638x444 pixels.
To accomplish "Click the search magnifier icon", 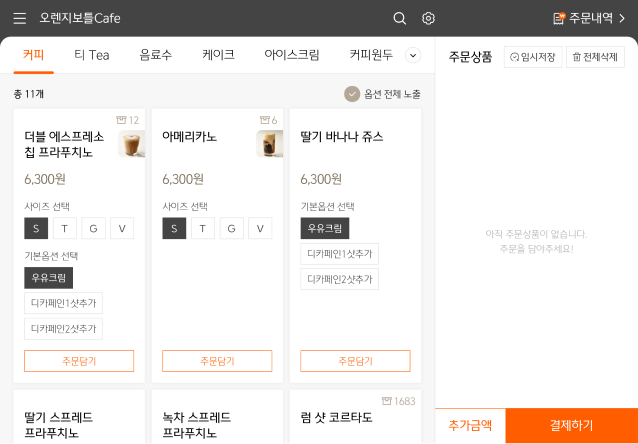I will tap(399, 18).
